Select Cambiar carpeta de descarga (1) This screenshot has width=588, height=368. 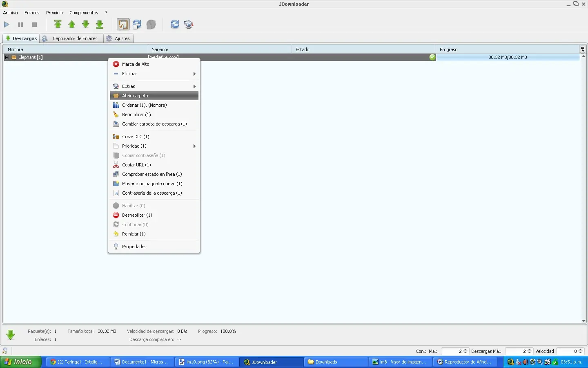[x=154, y=124]
